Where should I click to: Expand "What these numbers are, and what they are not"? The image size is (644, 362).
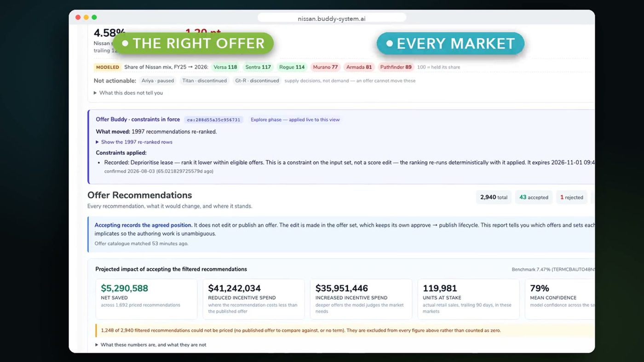pos(151,345)
